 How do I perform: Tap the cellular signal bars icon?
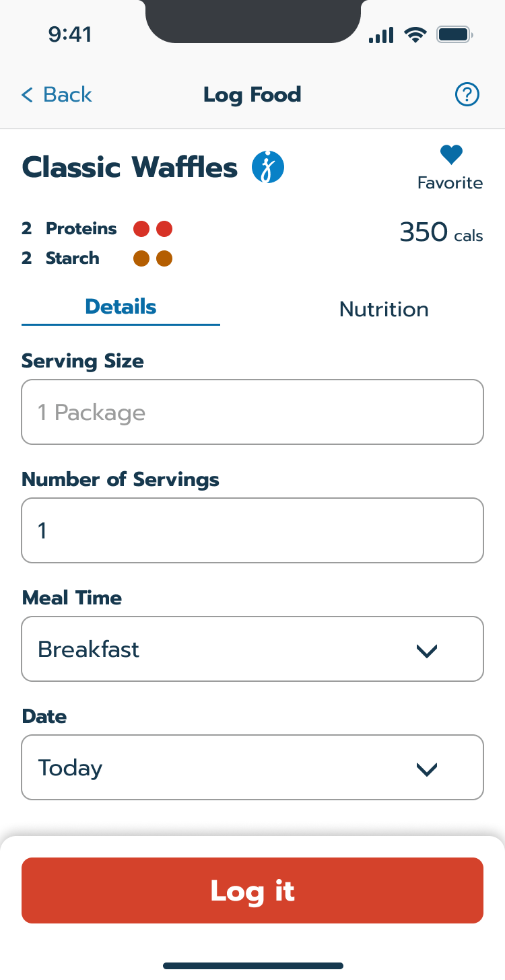[x=381, y=35]
